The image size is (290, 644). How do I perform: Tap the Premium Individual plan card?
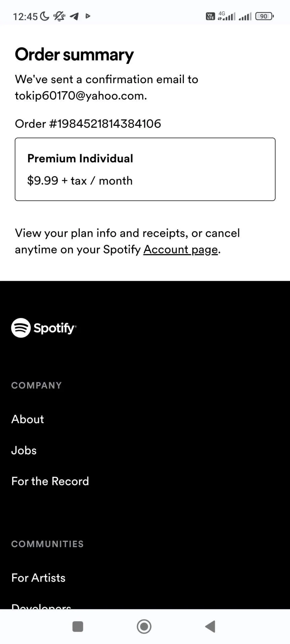145,169
